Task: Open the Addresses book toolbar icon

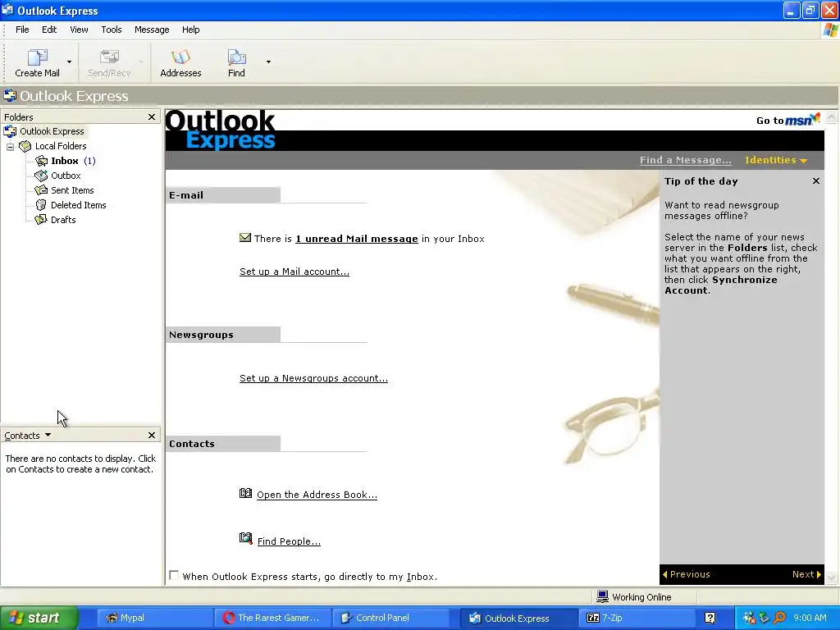Action: (x=180, y=57)
